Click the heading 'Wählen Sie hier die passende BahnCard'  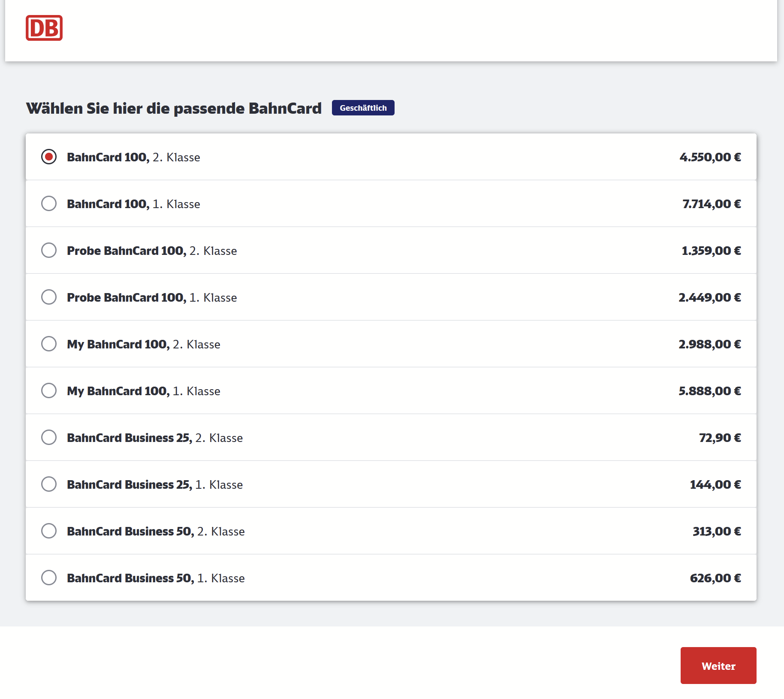pyautogui.click(x=174, y=108)
